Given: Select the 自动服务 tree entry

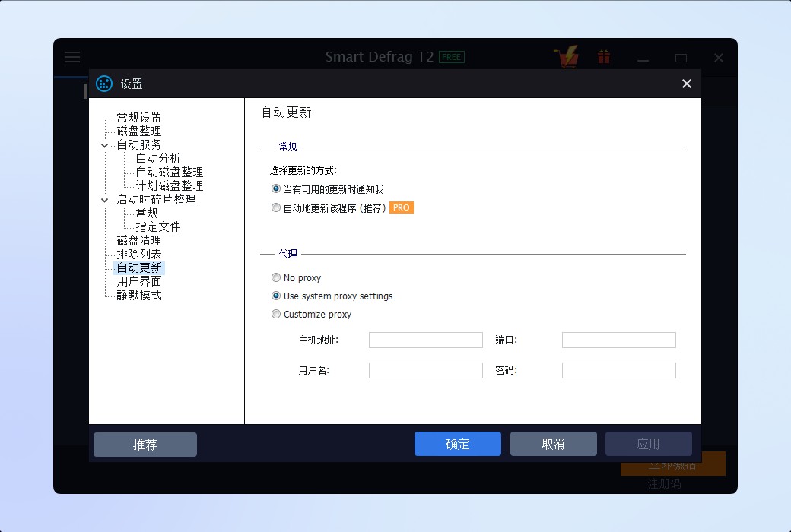Looking at the screenshot, I should pyautogui.click(x=139, y=144).
